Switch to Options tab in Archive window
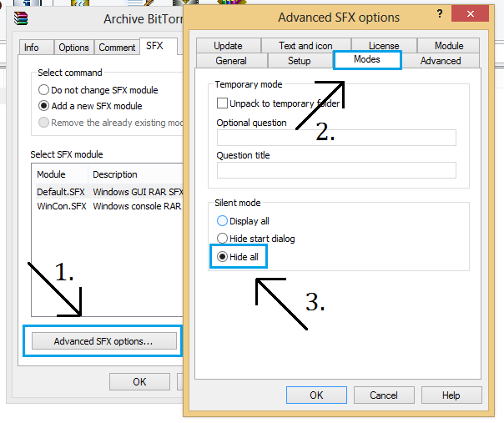Image resolution: width=504 pixels, height=423 pixels. pos(74,48)
